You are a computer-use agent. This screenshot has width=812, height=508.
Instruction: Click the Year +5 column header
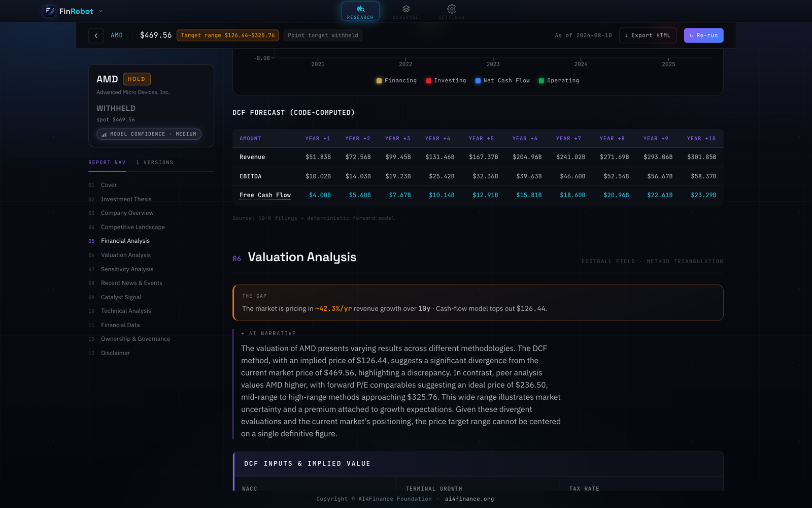tap(481, 139)
